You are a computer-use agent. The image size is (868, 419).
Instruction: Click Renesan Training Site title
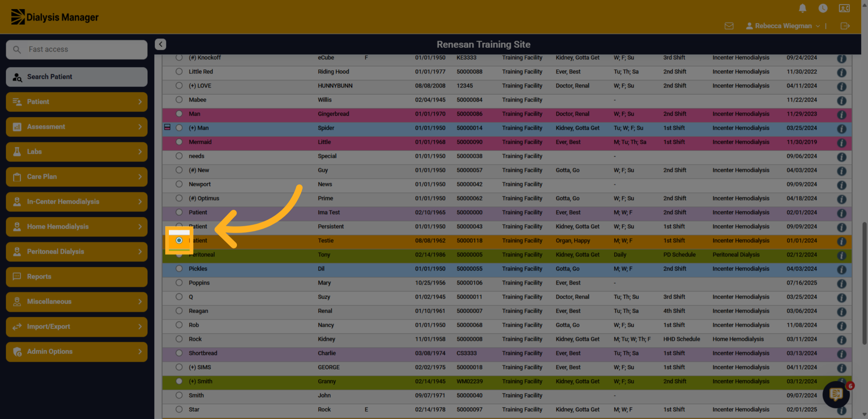coord(484,44)
